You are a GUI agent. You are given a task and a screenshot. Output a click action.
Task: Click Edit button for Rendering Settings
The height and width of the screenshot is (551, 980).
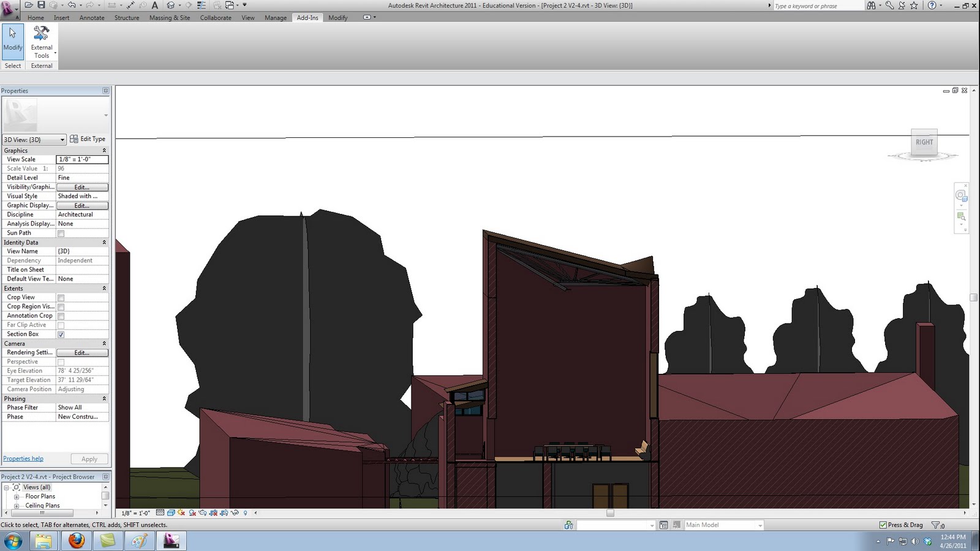click(82, 353)
